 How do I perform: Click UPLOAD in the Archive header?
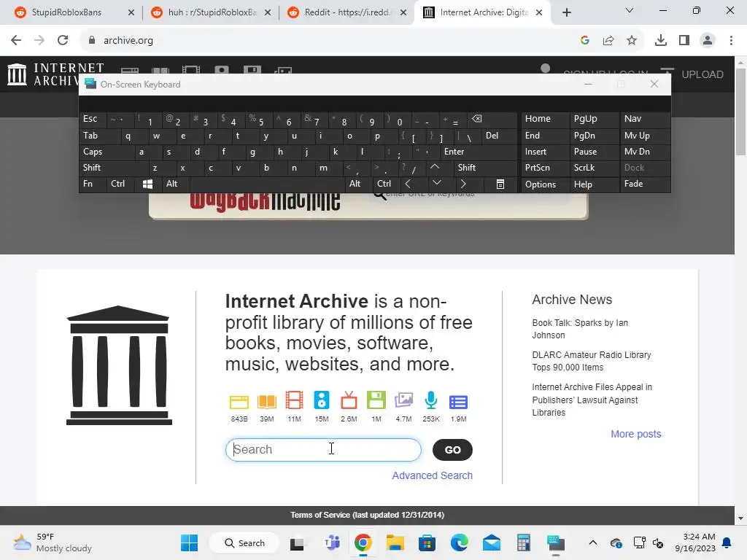pyautogui.click(x=703, y=74)
